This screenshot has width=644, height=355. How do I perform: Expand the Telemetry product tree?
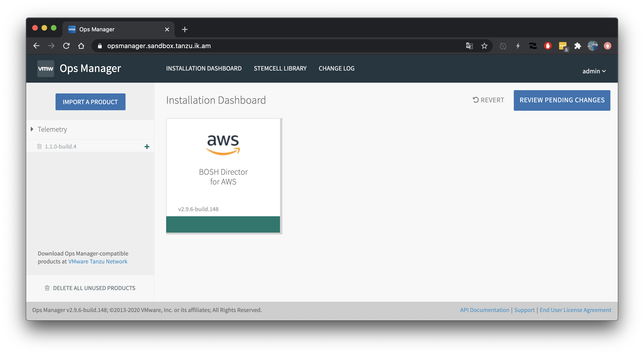(x=32, y=129)
